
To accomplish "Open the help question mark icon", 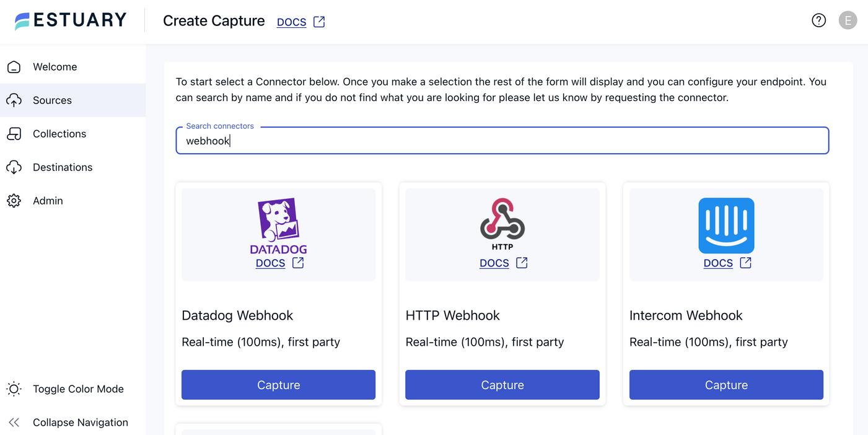I will pos(818,20).
